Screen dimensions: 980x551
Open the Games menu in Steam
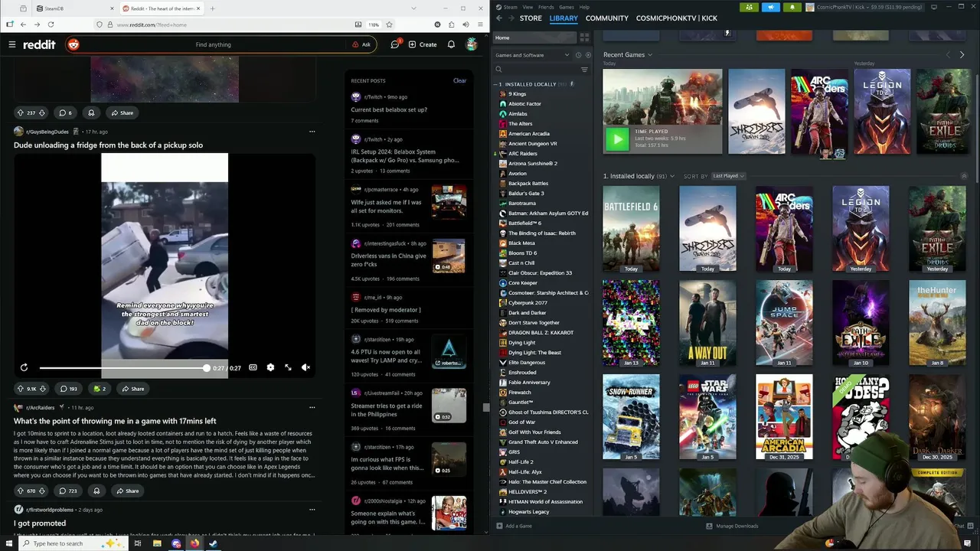point(567,7)
